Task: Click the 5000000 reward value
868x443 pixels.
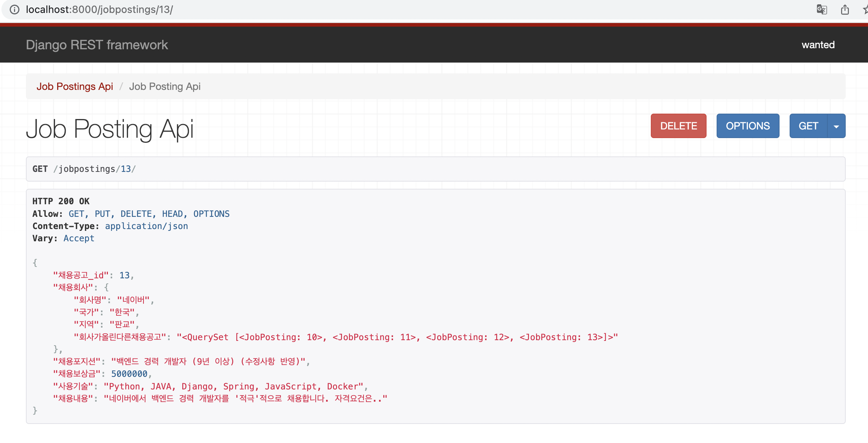Action: pyautogui.click(x=129, y=374)
